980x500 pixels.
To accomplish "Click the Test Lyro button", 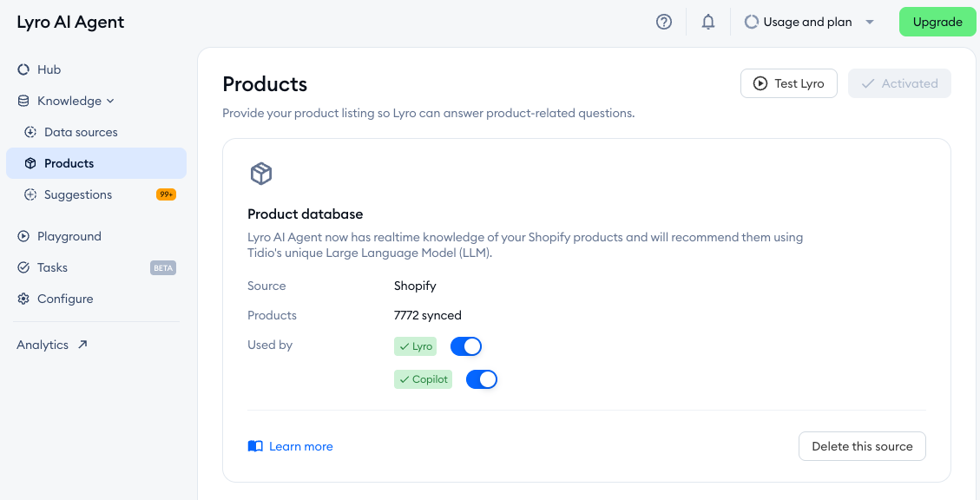I will pos(788,83).
